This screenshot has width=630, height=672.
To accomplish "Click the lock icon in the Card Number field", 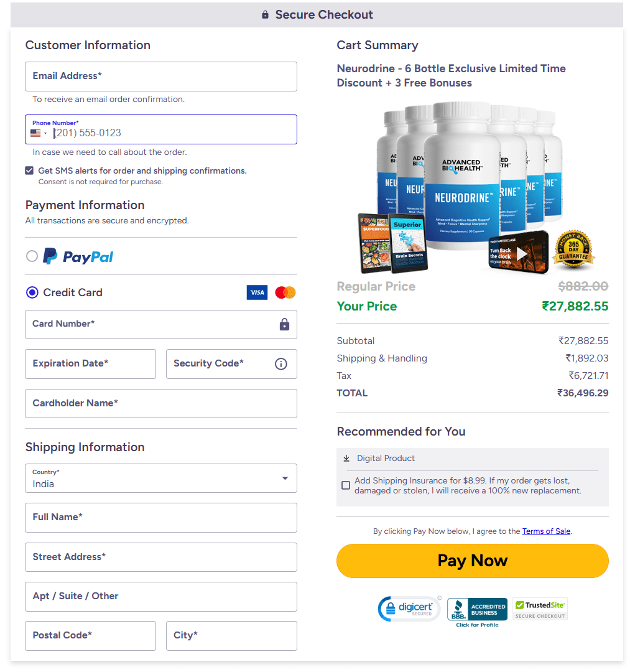I will 284,324.
